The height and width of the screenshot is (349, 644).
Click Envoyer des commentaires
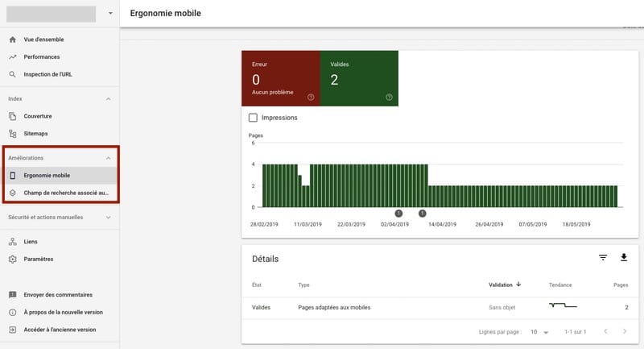point(58,294)
